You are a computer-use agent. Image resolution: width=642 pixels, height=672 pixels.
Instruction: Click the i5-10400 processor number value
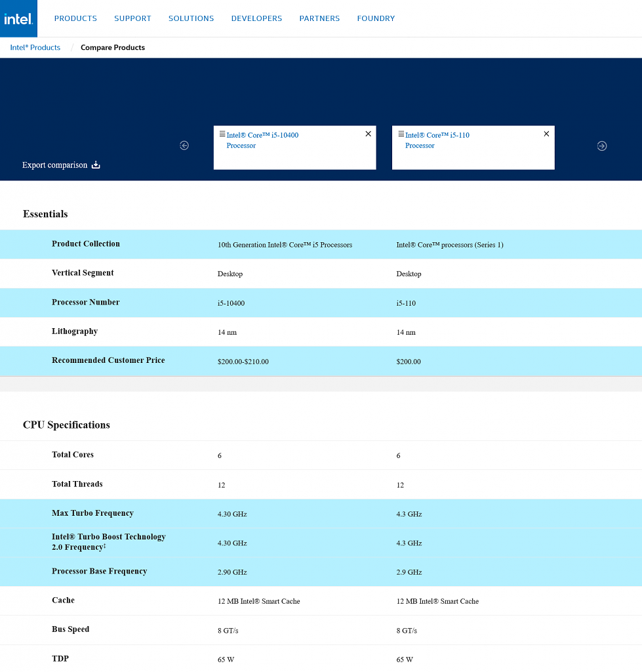click(x=231, y=303)
